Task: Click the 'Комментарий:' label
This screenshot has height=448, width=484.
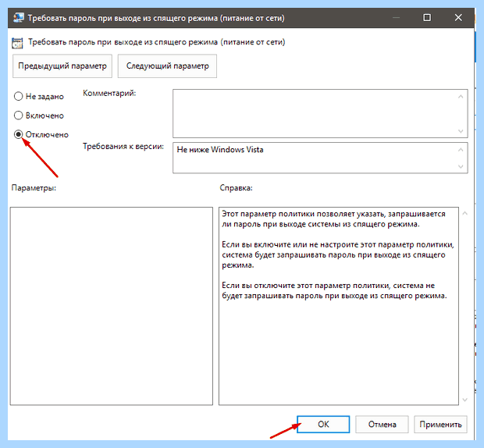Action: [x=109, y=93]
